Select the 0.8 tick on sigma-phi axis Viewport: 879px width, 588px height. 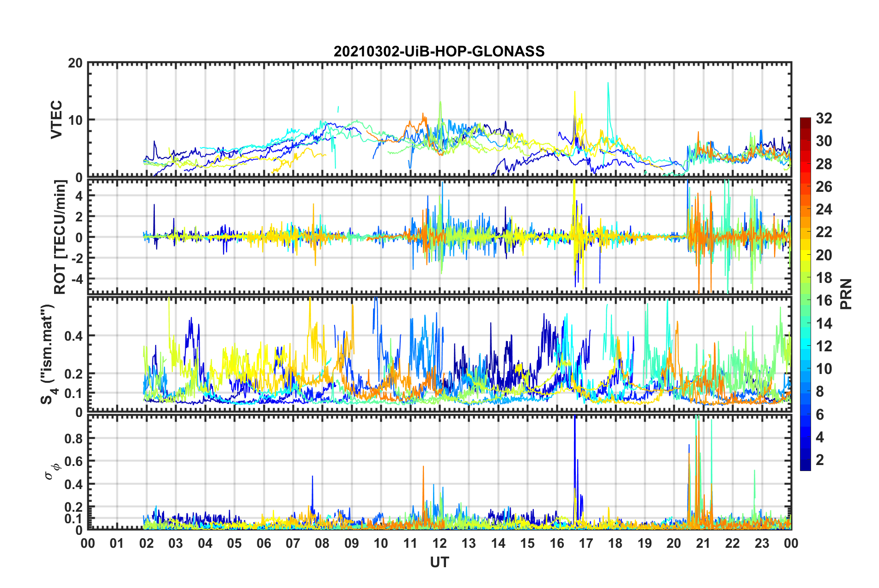coord(74,438)
